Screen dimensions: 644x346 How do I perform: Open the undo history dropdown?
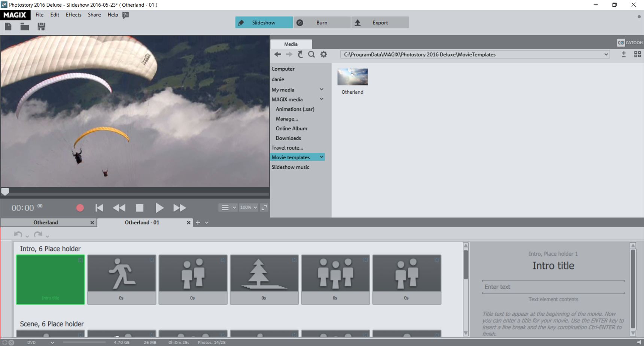click(x=27, y=236)
